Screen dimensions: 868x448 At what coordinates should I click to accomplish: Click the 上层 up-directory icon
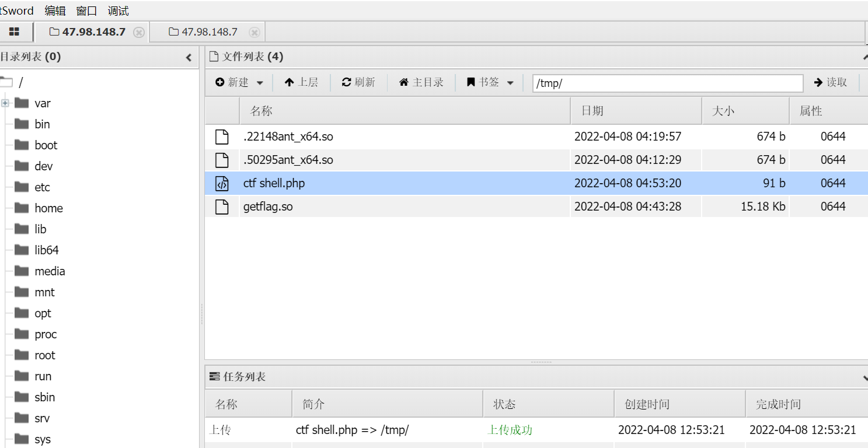pos(290,82)
